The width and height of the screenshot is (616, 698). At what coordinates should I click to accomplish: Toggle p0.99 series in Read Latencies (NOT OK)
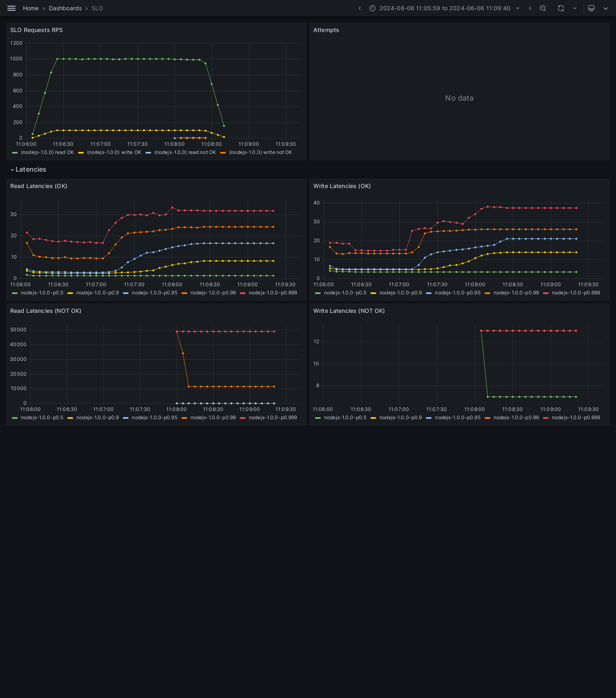[213, 418]
